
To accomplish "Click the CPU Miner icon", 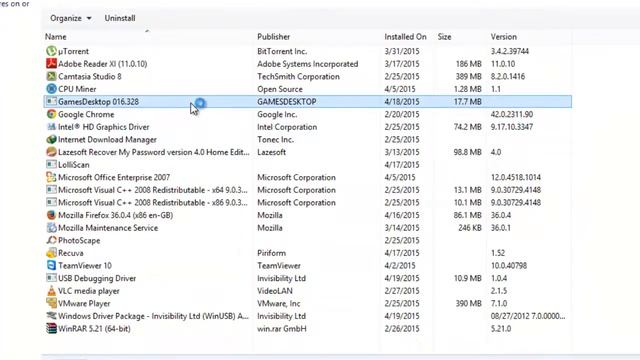I will (51, 89).
